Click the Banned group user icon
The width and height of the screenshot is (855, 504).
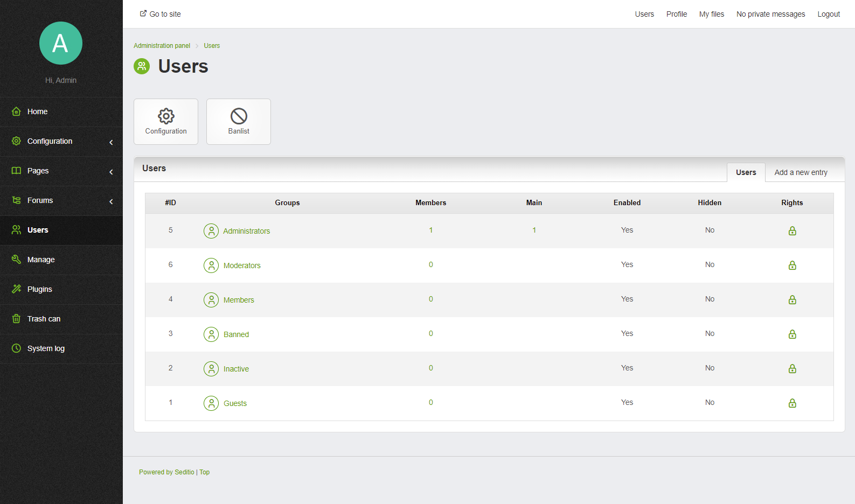coord(211,334)
